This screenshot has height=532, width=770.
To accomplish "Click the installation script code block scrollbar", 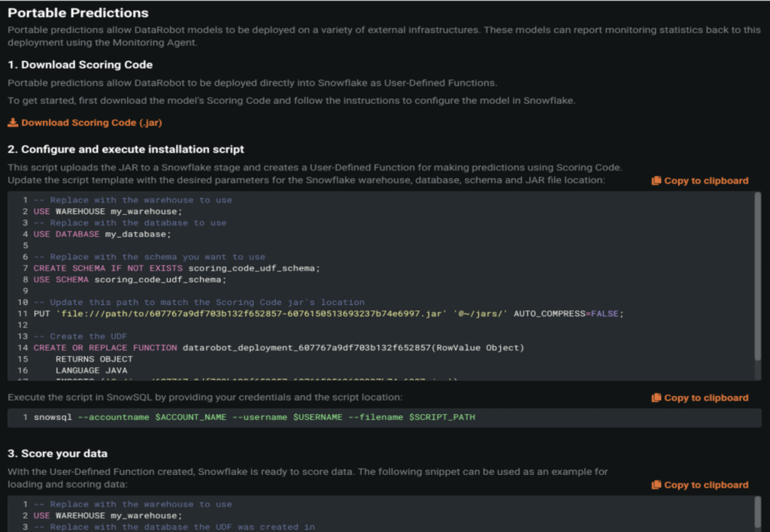I will pyautogui.click(x=756, y=286).
